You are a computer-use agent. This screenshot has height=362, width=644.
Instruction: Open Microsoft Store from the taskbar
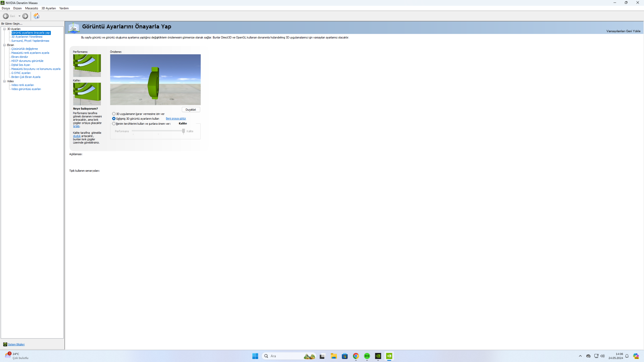[x=344, y=356]
